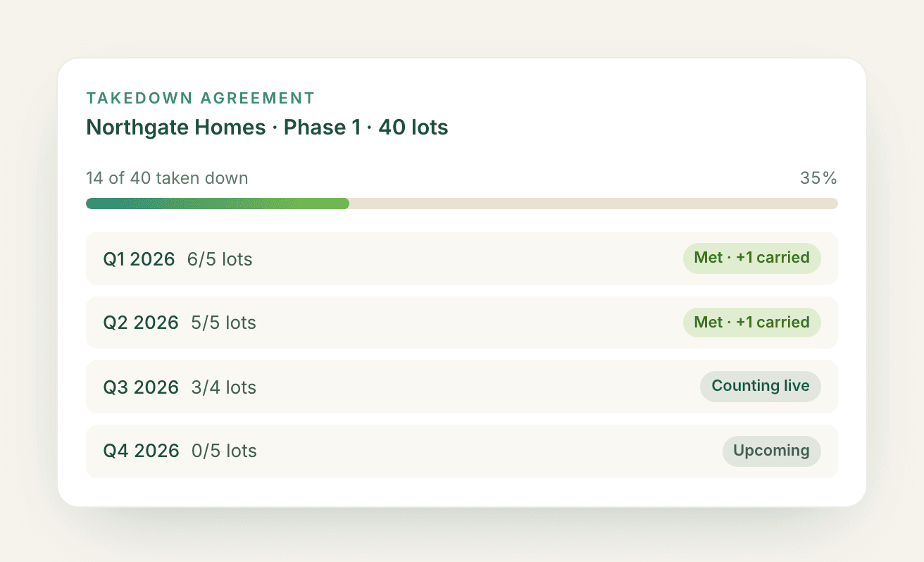Click the 35% progress percentage
924x562 pixels.
[818, 178]
